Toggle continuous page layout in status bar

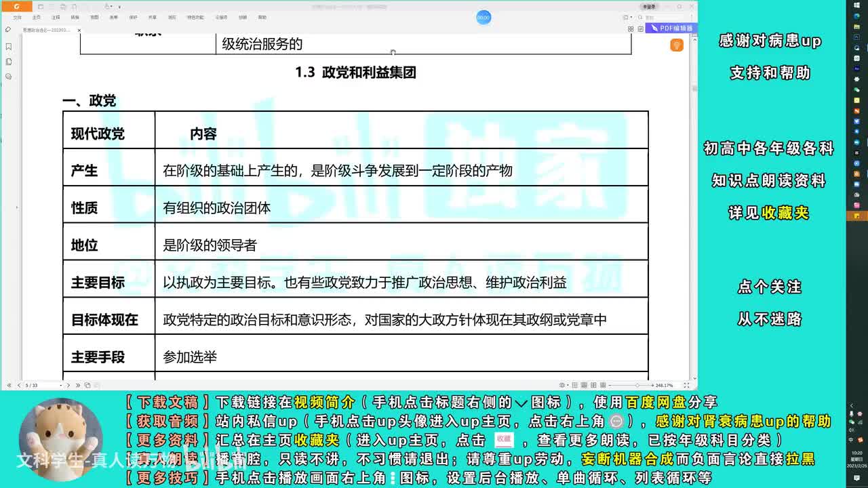pos(583,385)
